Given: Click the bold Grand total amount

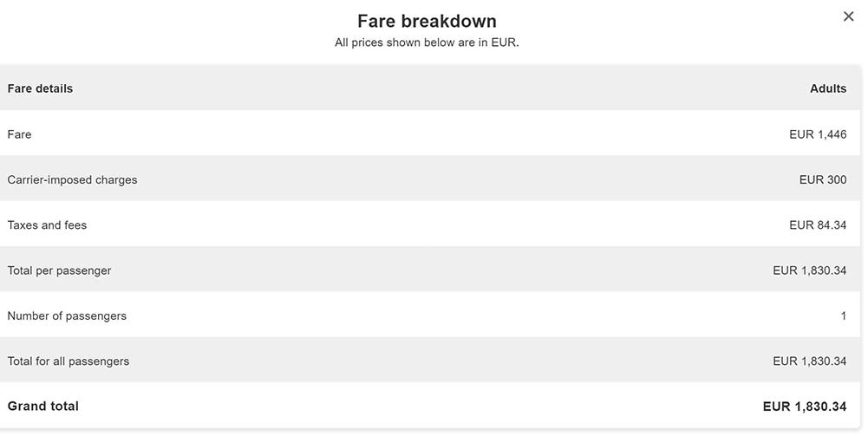Looking at the screenshot, I should pos(804,407).
